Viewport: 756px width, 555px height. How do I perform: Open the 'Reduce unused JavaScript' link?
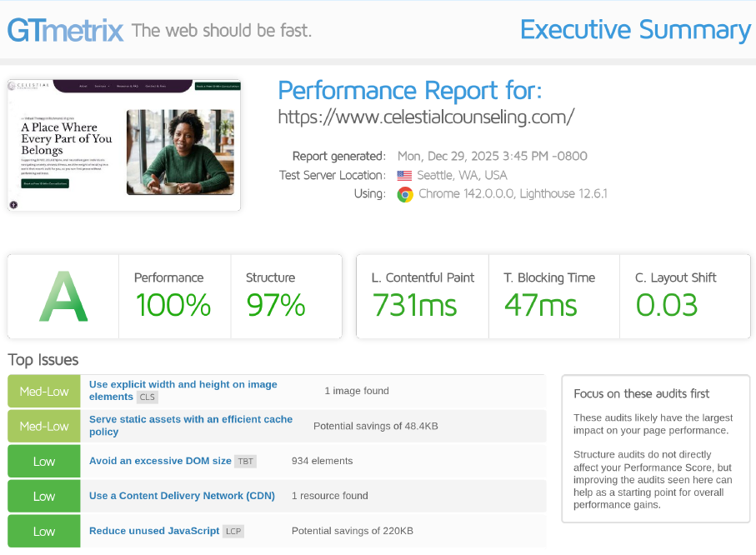click(x=154, y=531)
